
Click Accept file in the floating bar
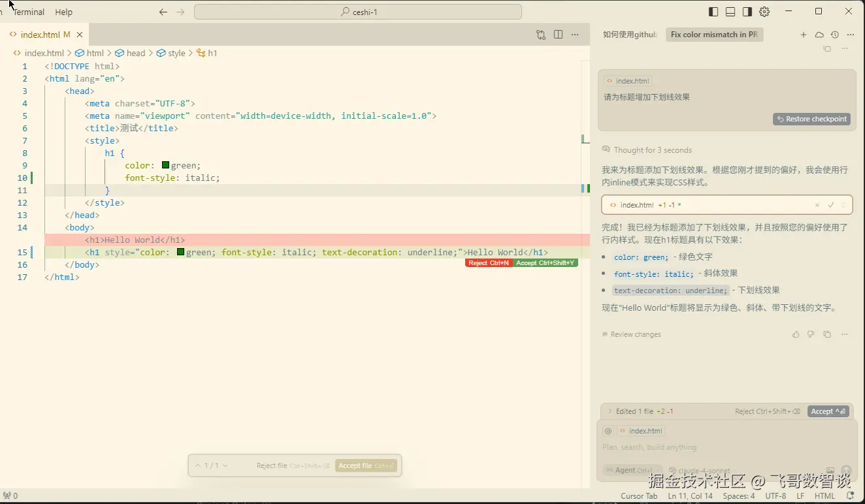(366, 465)
